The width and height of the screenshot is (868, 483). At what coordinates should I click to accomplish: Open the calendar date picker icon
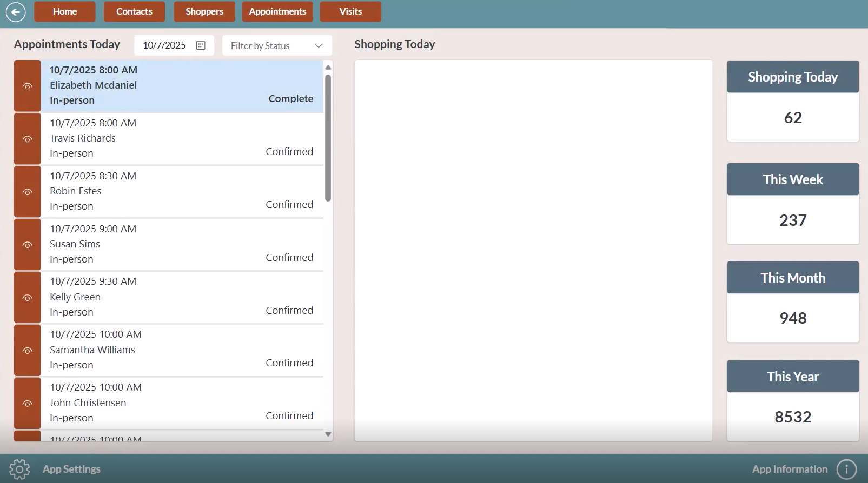tap(201, 45)
